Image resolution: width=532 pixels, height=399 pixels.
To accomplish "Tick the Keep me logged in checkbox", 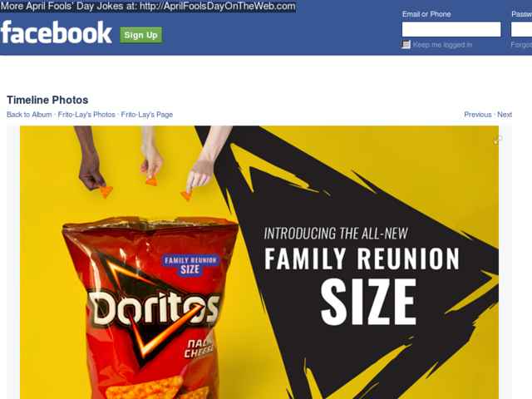I will coord(406,44).
